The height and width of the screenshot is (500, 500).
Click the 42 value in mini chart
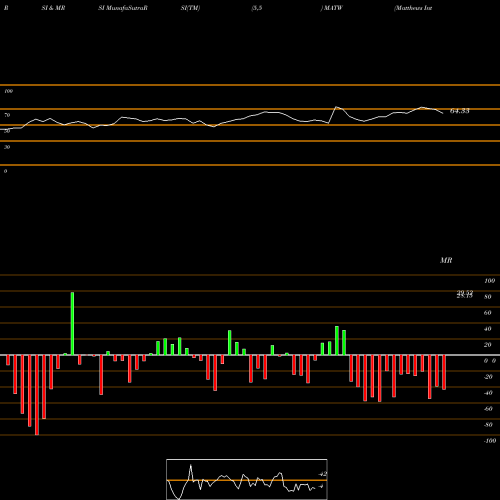tap(323, 474)
